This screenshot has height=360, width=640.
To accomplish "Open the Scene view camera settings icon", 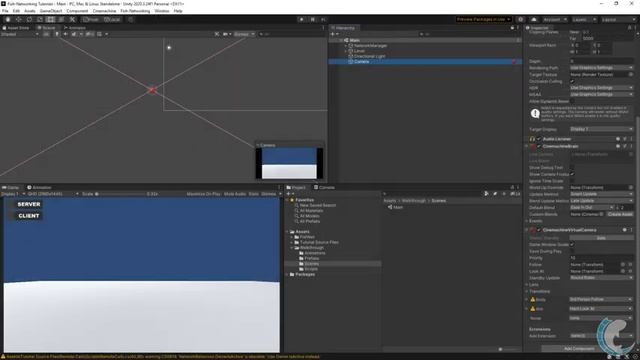I will 226,34.
